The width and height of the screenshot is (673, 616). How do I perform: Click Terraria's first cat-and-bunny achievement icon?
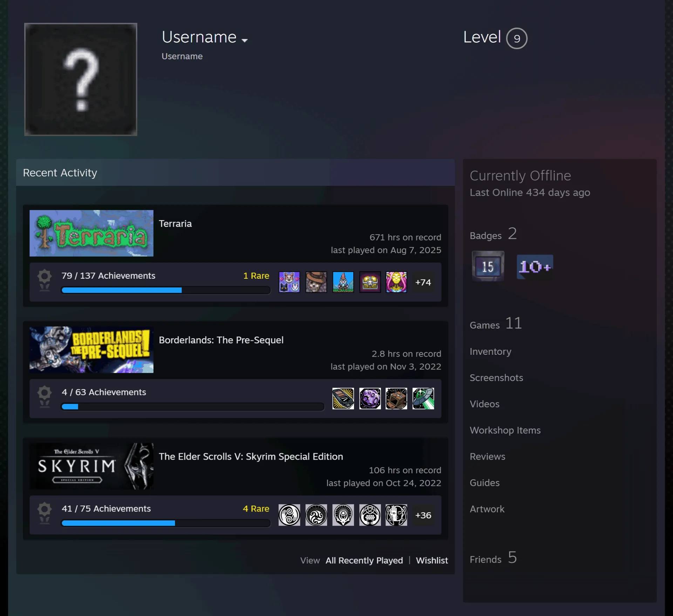pyautogui.click(x=289, y=282)
